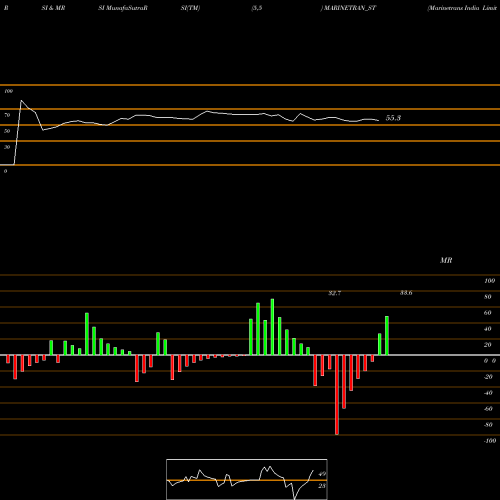Click the 80 label on MR axis
This screenshot has width=500, height=500.
[x=488, y=297]
